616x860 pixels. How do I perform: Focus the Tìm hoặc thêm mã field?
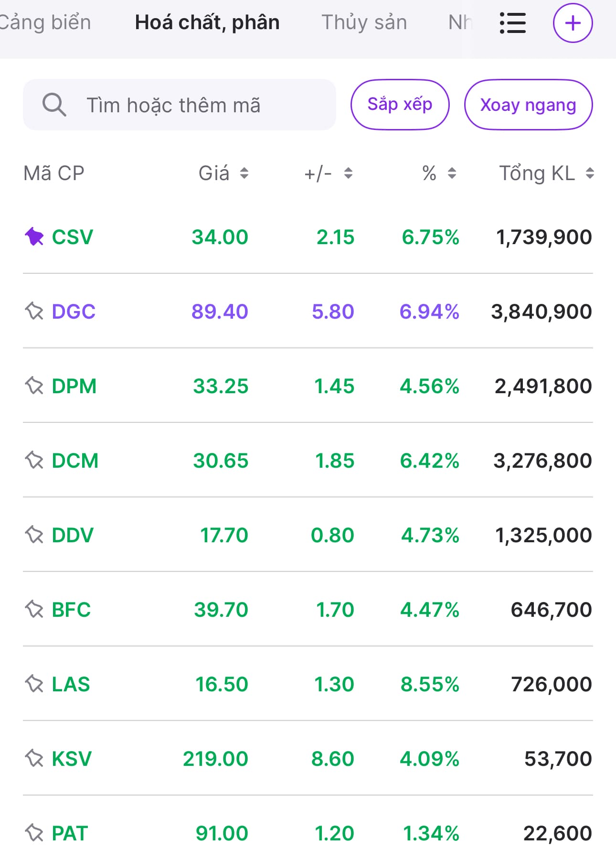coord(191,105)
